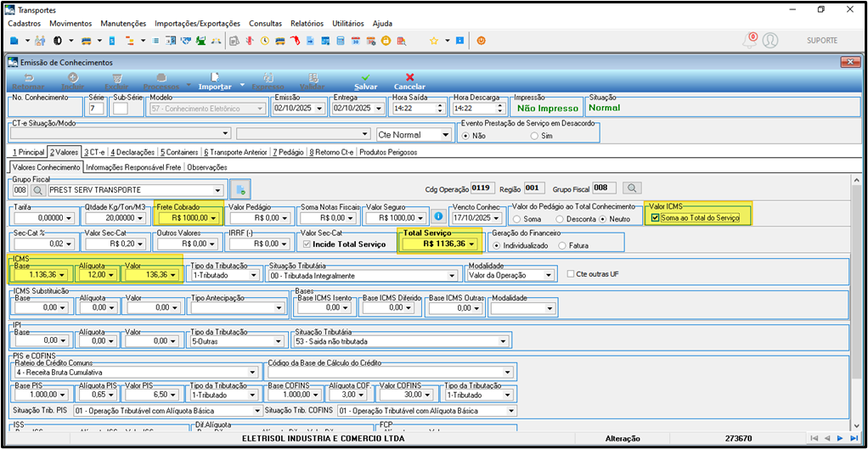Open the Movimentos menu
Viewport: 868px width, 449px height.
pos(70,23)
